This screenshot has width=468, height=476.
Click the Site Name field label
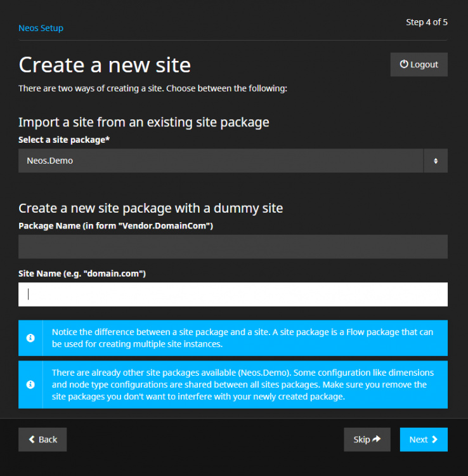[82, 274]
